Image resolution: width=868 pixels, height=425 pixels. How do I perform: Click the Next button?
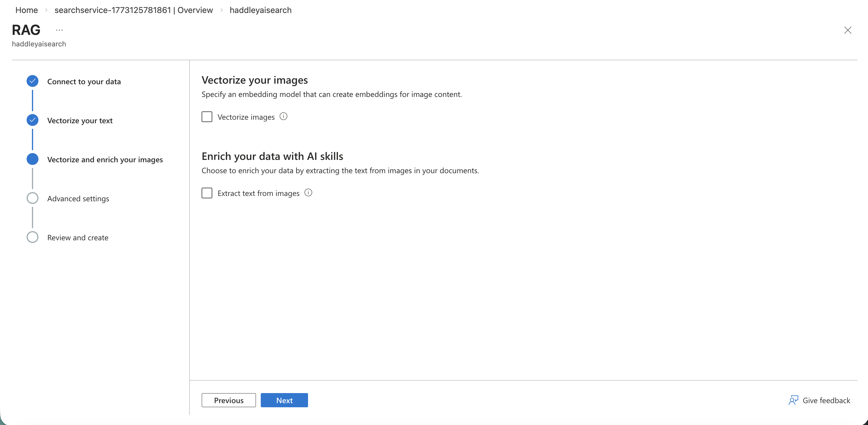(x=284, y=400)
